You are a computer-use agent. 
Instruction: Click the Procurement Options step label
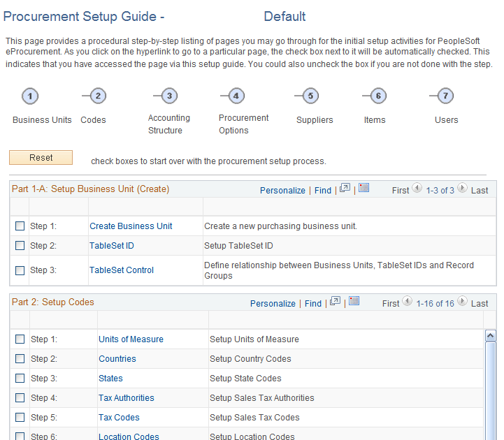[x=244, y=124]
